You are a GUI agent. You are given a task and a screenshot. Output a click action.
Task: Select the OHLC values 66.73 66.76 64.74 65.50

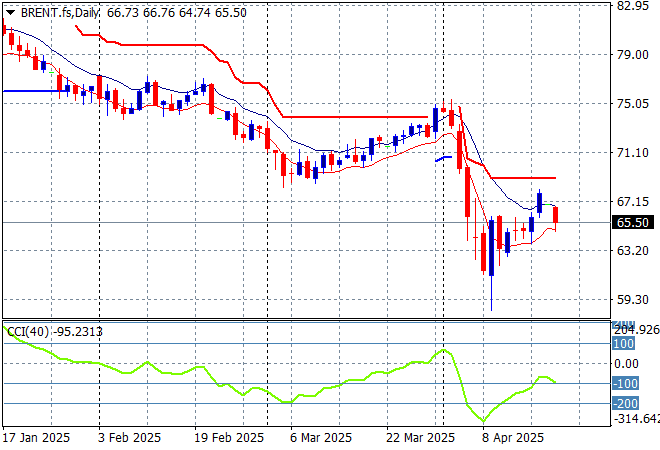(x=177, y=13)
